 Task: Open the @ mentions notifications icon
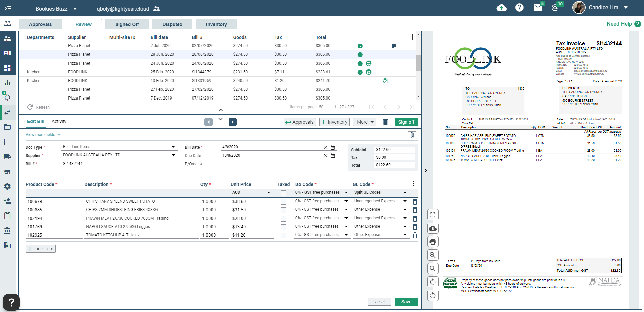coord(555,8)
